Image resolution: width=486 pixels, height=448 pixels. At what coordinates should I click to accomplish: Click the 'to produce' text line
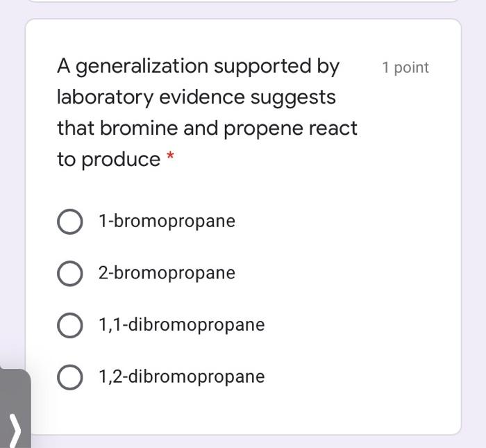pyautogui.click(x=108, y=160)
